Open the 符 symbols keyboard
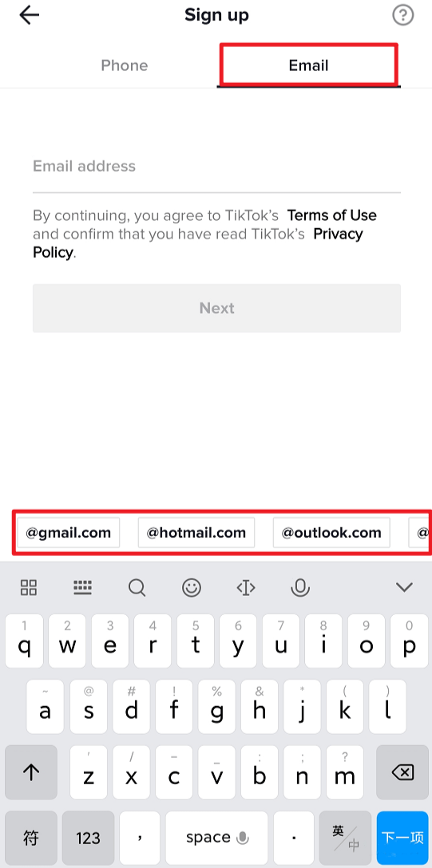Screen dimensions: 432x868 (31, 838)
